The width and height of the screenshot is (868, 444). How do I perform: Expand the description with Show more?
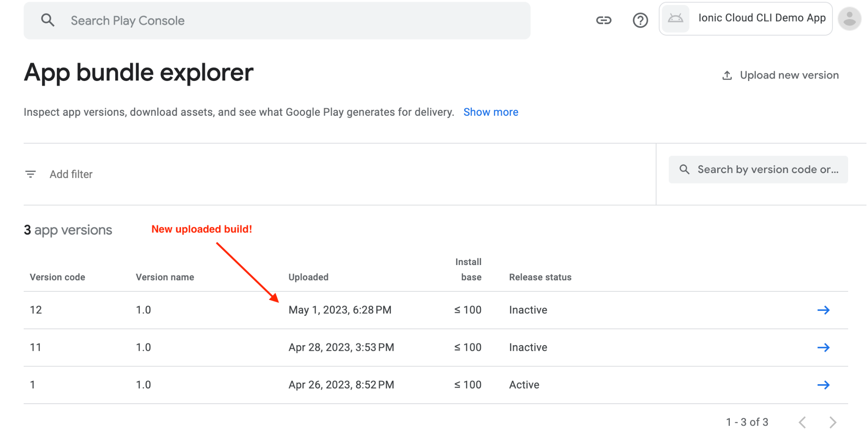tap(490, 112)
